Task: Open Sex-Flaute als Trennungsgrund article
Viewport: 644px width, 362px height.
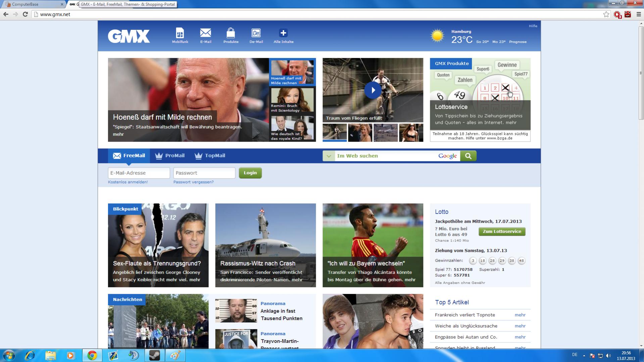Action: tap(158, 245)
